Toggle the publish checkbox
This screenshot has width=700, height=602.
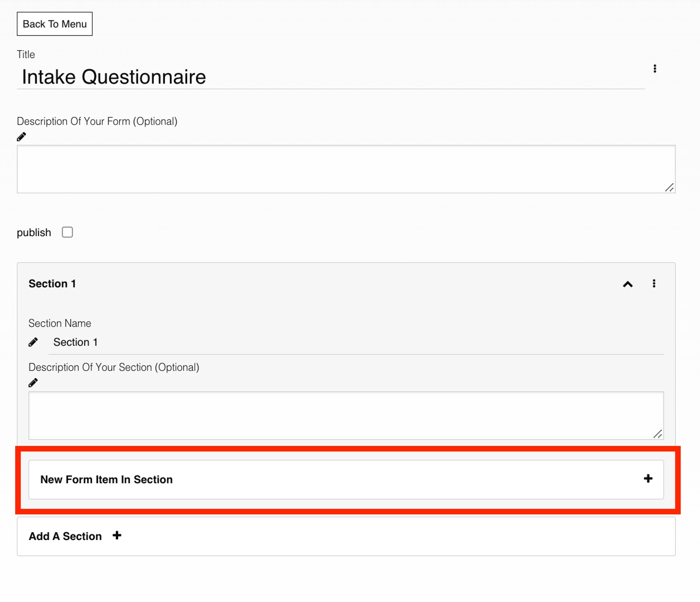coord(67,232)
